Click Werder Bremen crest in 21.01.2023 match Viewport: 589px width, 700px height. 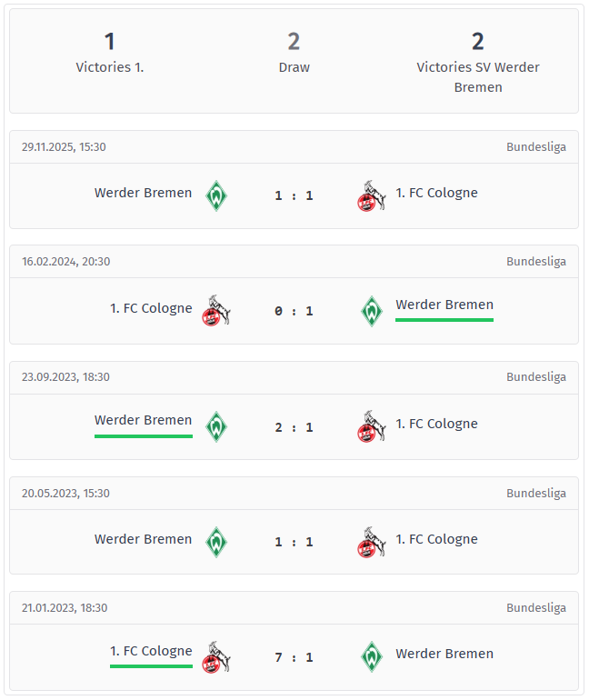(371, 656)
